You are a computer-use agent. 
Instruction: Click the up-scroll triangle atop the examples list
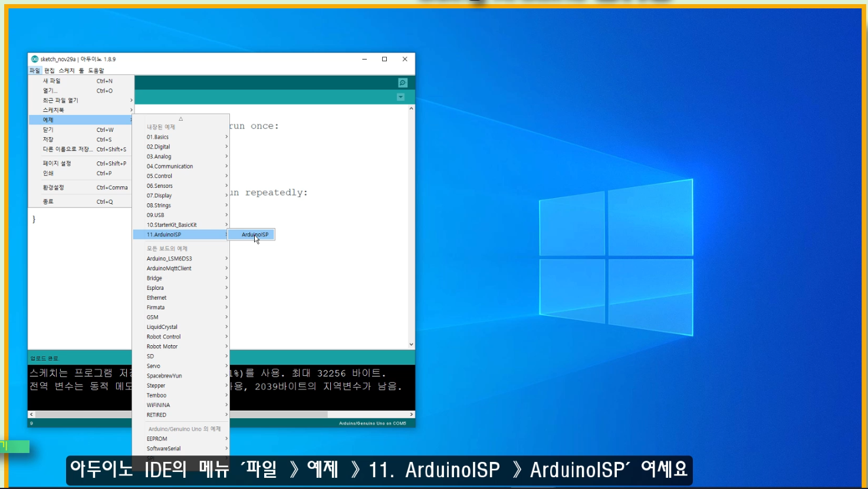click(181, 118)
